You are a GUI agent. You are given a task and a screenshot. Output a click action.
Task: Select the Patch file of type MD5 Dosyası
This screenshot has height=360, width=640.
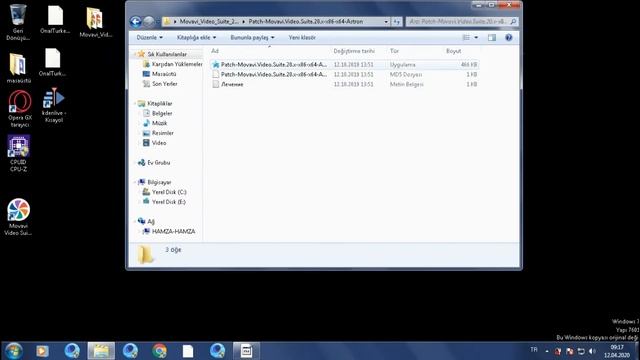point(344,74)
